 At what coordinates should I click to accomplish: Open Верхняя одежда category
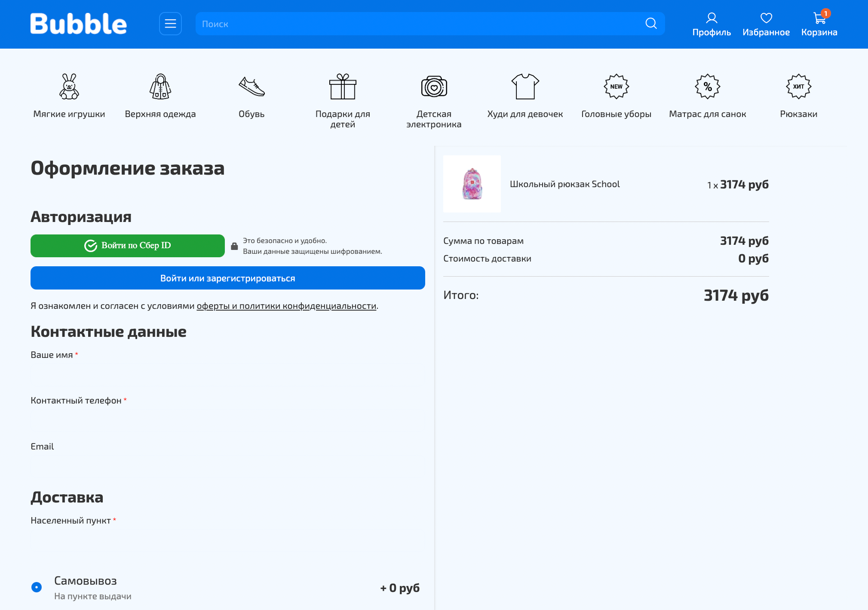point(160,114)
